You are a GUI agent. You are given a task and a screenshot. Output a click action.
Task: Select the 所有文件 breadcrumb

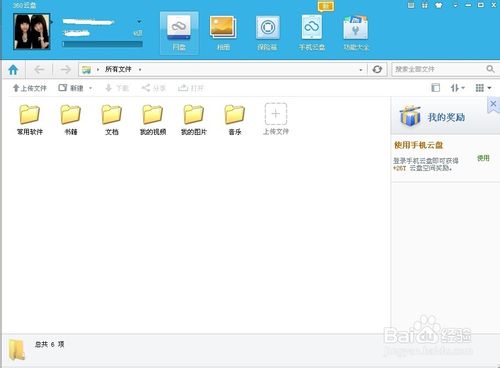118,69
